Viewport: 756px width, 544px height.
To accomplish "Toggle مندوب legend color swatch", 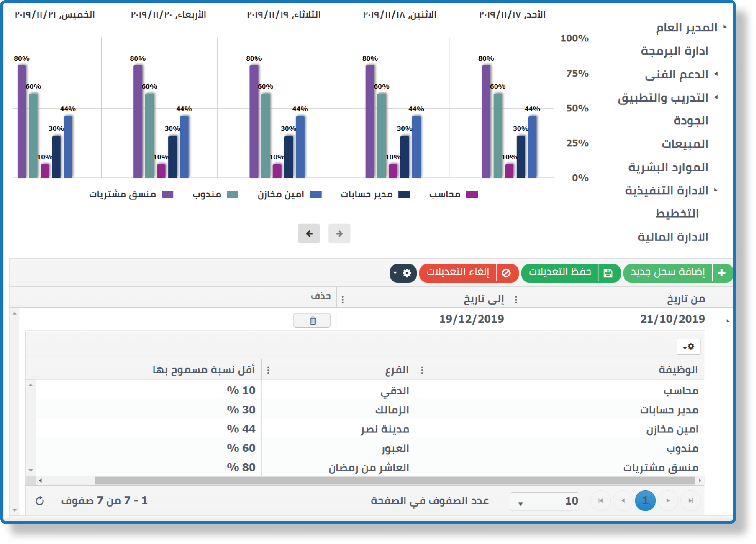I will point(233,195).
